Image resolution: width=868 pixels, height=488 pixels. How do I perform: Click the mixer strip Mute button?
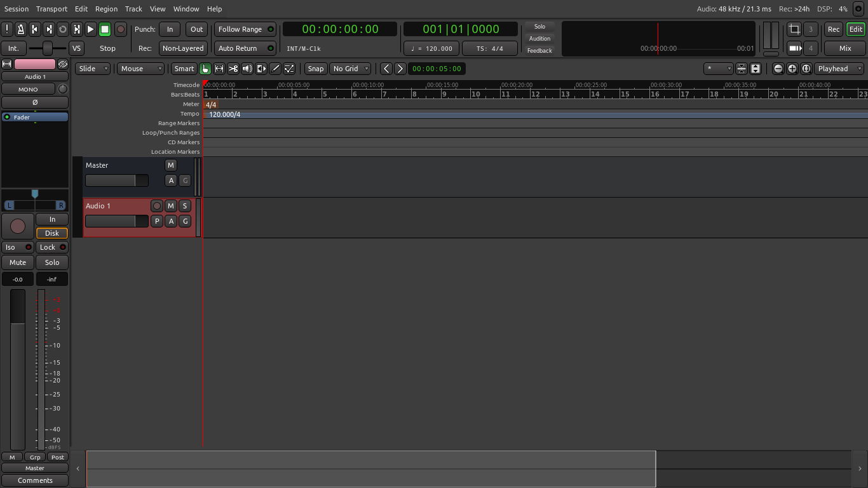[18, 262]
